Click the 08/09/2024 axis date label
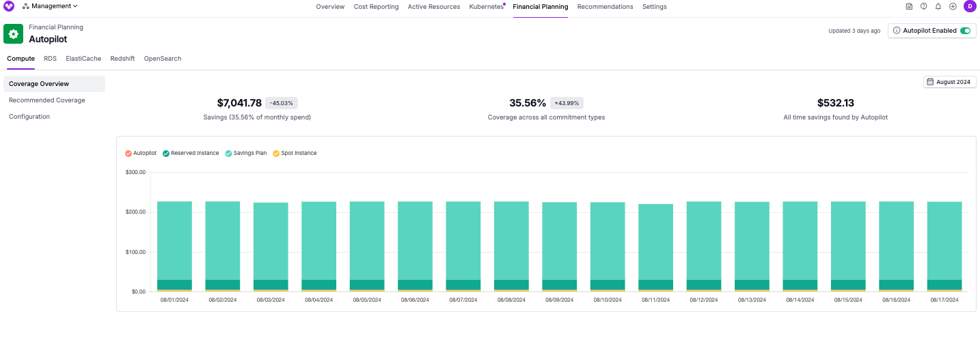The height and width of the screenshot is (342, 980). tap(560, 300)
